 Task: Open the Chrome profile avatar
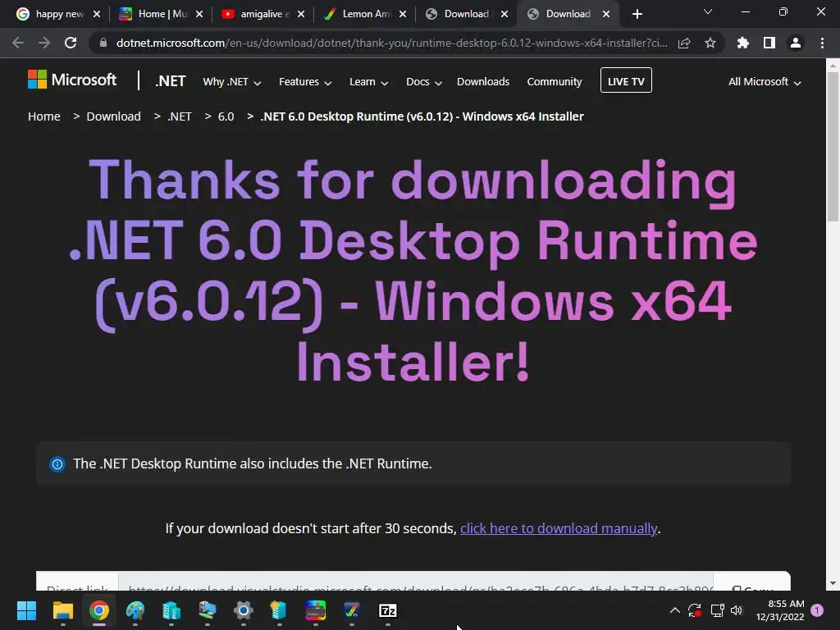796,43
